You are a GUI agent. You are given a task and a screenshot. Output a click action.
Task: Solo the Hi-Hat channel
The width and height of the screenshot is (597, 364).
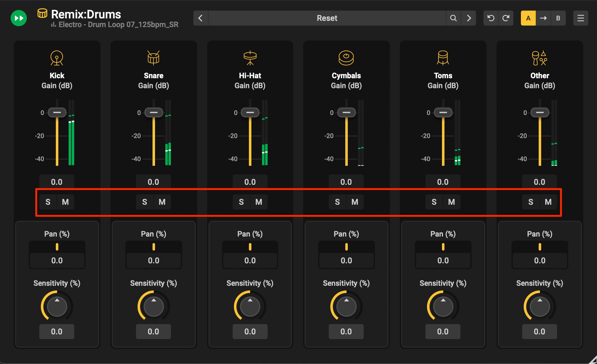click(241, 202)
